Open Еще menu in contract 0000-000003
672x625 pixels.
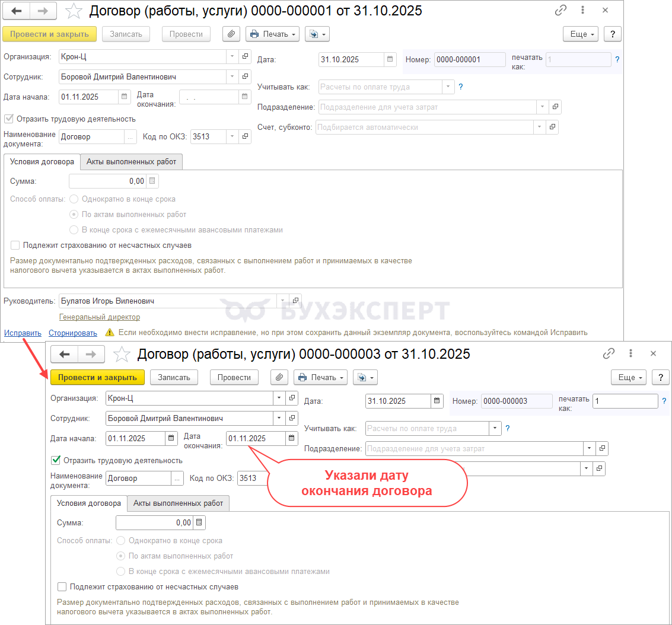click(x=629, y=377)
